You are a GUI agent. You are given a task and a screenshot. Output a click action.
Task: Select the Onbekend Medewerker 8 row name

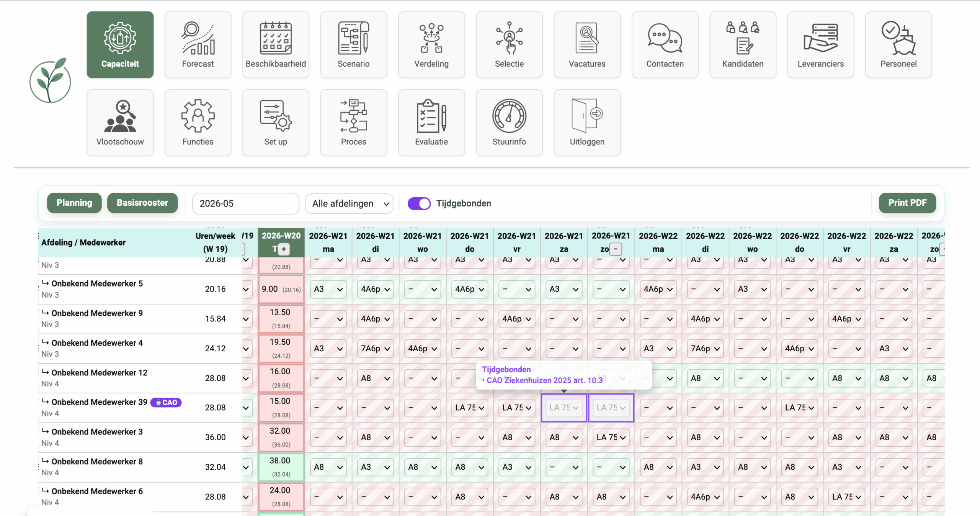97,462
